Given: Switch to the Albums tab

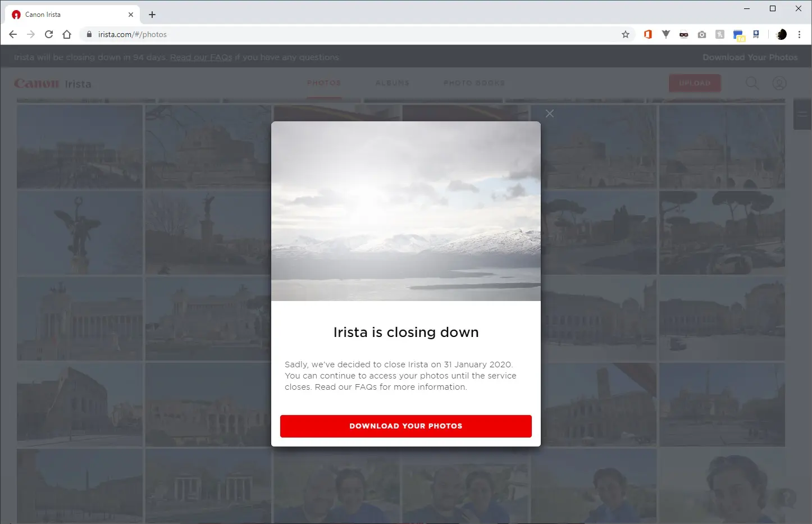Looking at the screenshot, I should pyautogui.click(x=393, y=83).
